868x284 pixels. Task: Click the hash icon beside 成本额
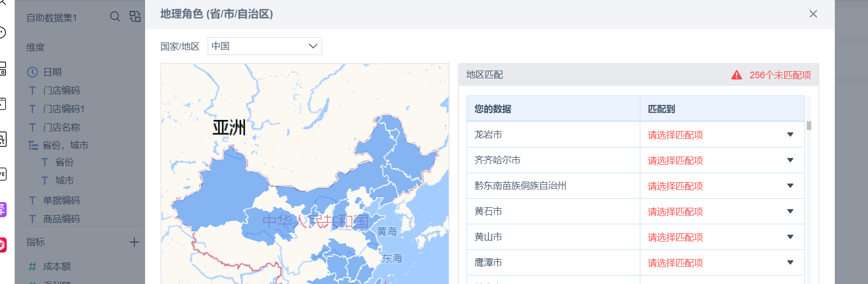(33, 267)
